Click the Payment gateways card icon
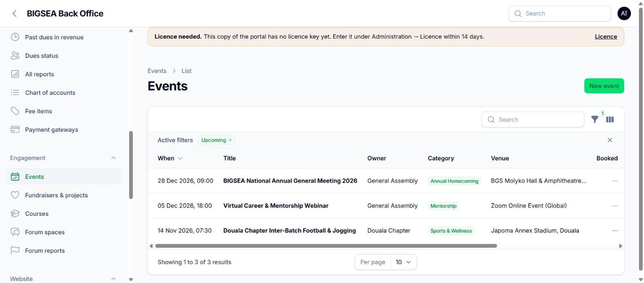The height and width of the screenshot is (283, 644). (15, 129)
